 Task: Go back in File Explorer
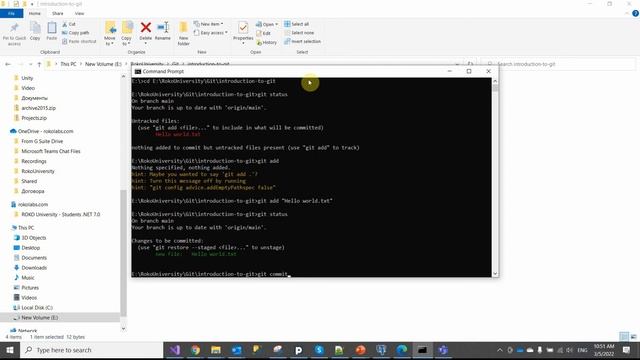point(8,64)
